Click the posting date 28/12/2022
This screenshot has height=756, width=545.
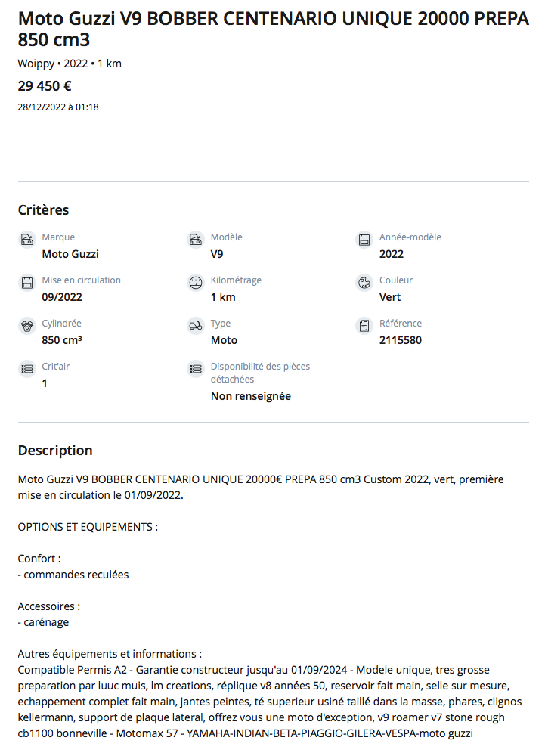58,107
